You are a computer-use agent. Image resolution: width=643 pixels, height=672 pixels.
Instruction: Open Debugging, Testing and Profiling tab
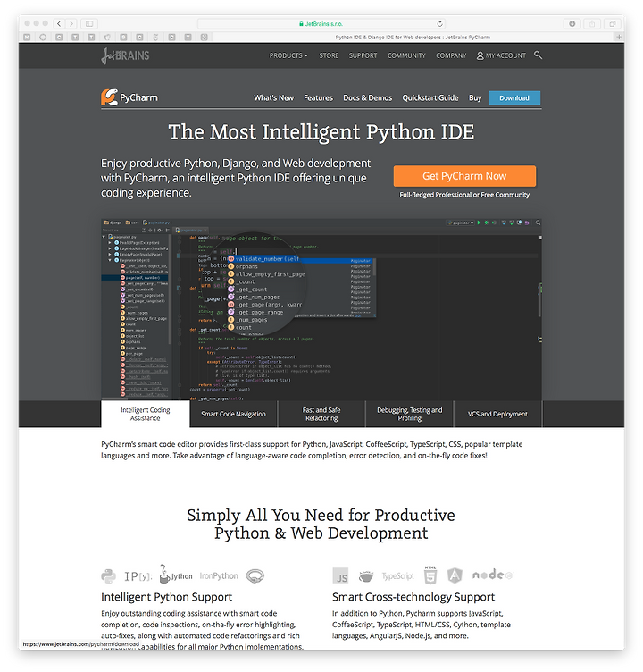[x=410, y=414]
